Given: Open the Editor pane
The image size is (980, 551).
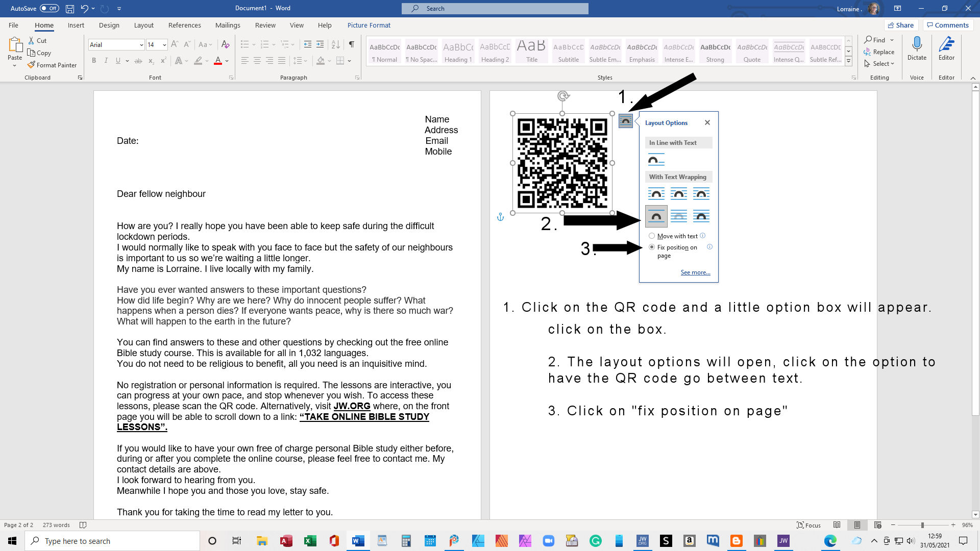Looking at the screenshot, I should (x=946, y=48).
